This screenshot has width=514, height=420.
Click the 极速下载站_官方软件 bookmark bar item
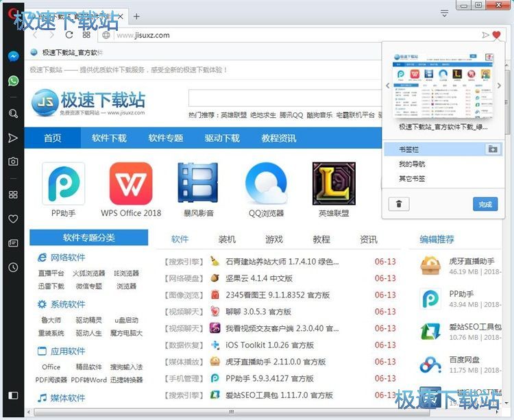point(67,53)
